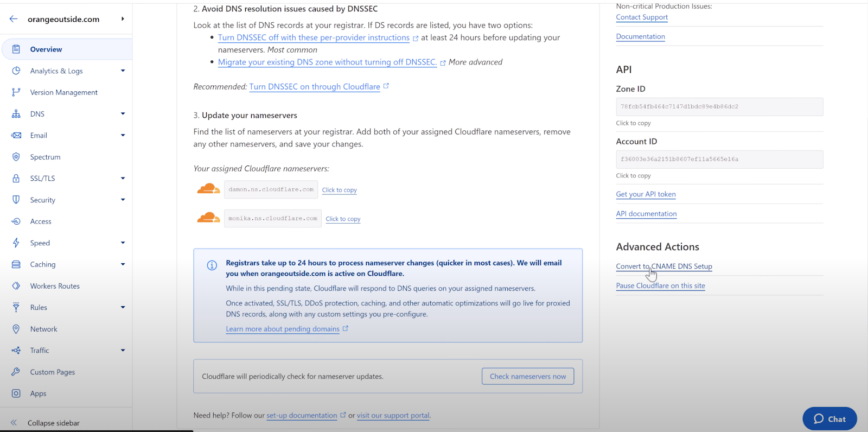Viewport: 868px width, 432px height.
Task: Click the back arrow beside orangeoutside.com
Action: coord(14,19)
